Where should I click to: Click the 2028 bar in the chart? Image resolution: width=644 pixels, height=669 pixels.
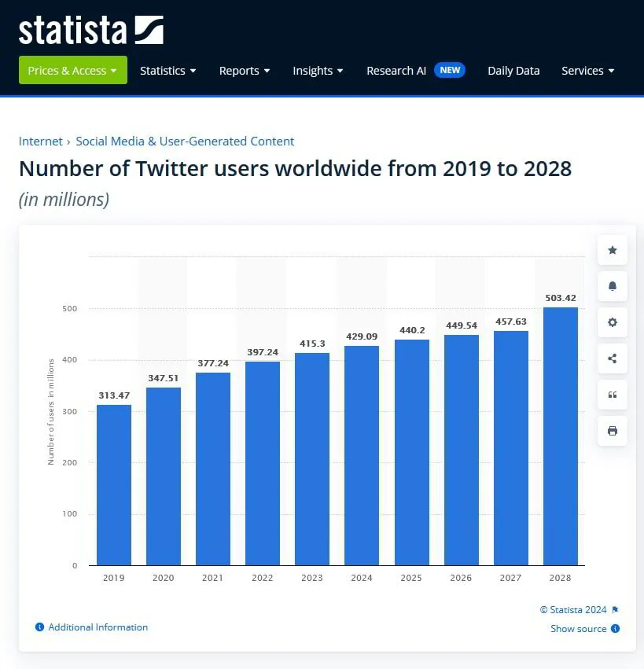560,436
